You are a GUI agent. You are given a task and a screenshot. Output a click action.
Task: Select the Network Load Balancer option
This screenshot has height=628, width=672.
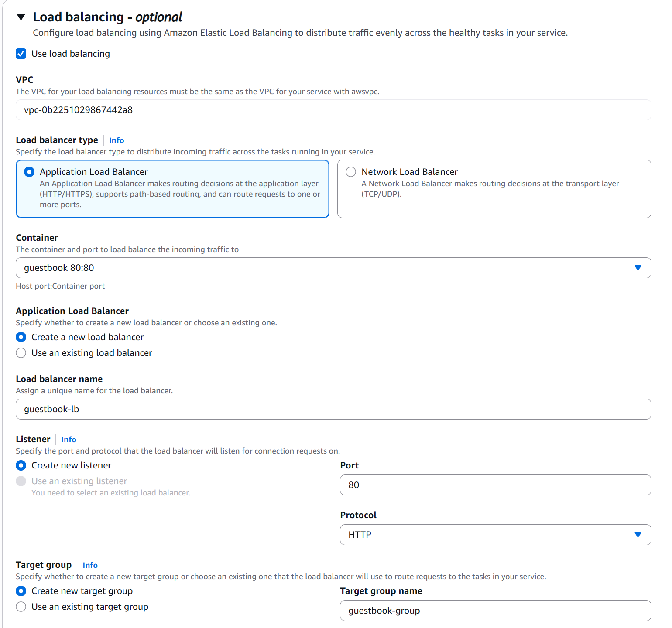pyautogui.click(x=351, y=172)
